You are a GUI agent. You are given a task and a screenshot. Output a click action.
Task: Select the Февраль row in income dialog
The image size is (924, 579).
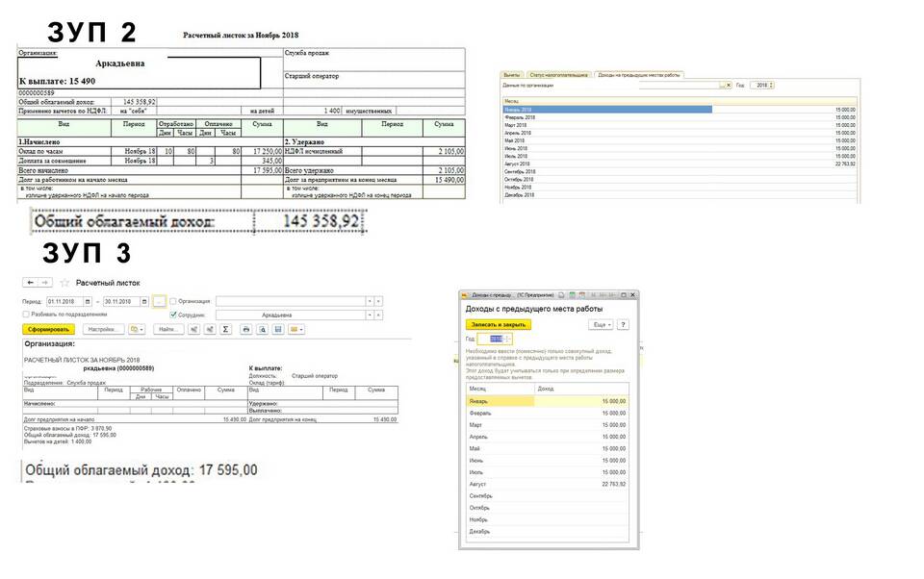pyautogui.click(x=547, y=413)
